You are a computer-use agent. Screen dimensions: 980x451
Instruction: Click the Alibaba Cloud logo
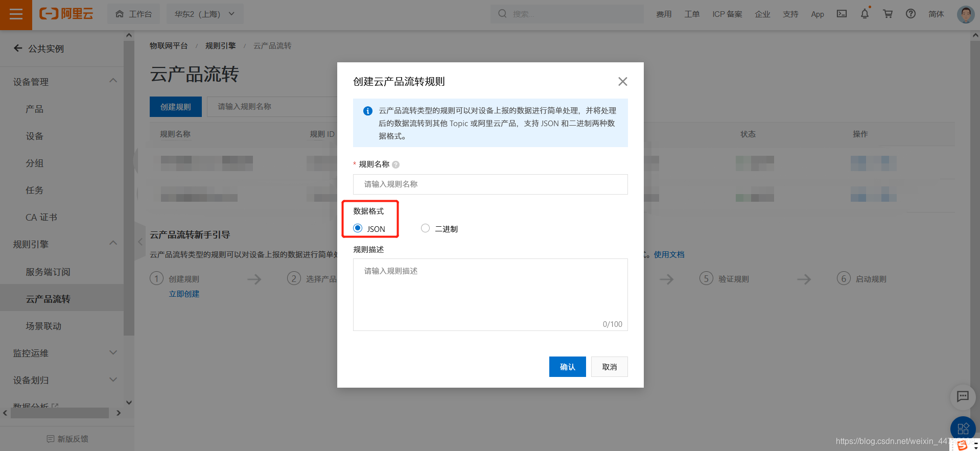tap(66, 14)
